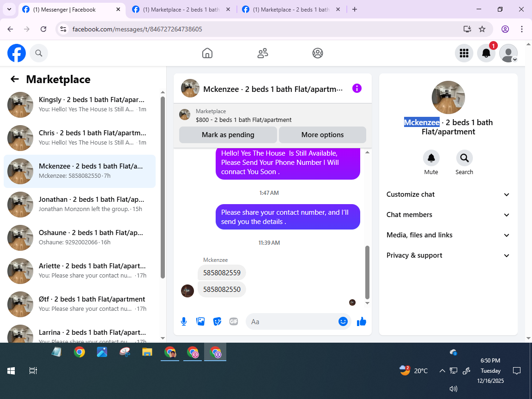
Task: Bookmark this page with the star
Action: point(482,29)
